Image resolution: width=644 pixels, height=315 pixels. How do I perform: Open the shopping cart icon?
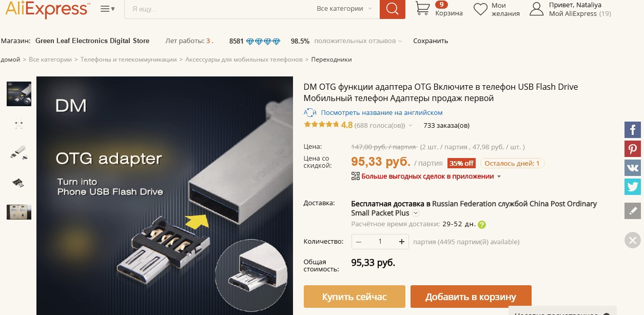(x=422, y=8)
